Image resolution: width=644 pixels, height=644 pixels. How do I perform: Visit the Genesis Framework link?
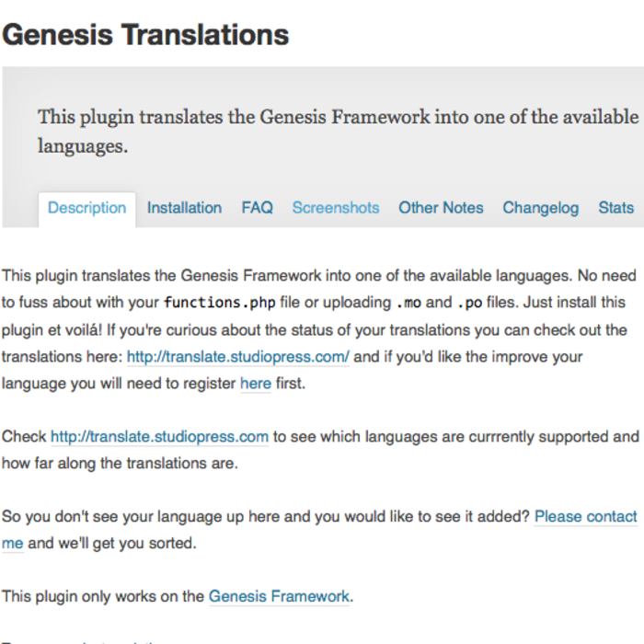[x=280, y=596]
